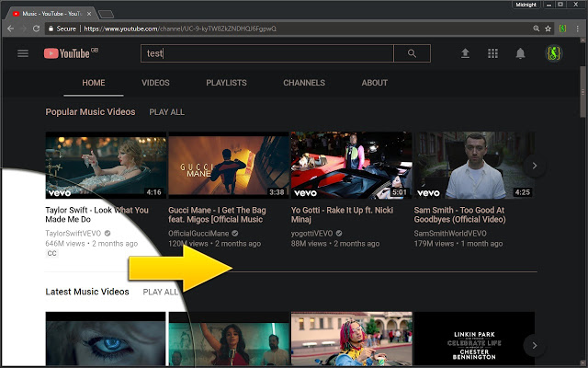Image resolution: width=588 pixels, height=368 pixels.
Task: Click the verified badge next to yogottiVEVO
Action: pyautogui.click(x=339, y=233)
